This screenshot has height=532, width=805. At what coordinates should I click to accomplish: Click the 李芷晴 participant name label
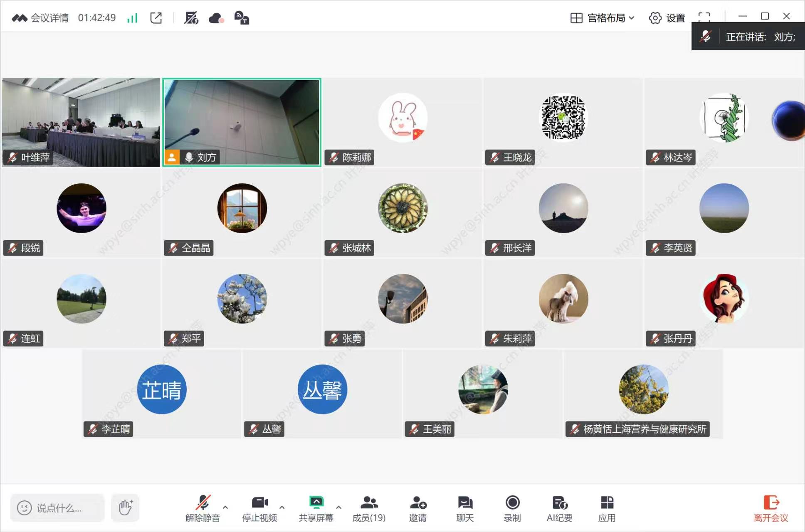(109, 429)
